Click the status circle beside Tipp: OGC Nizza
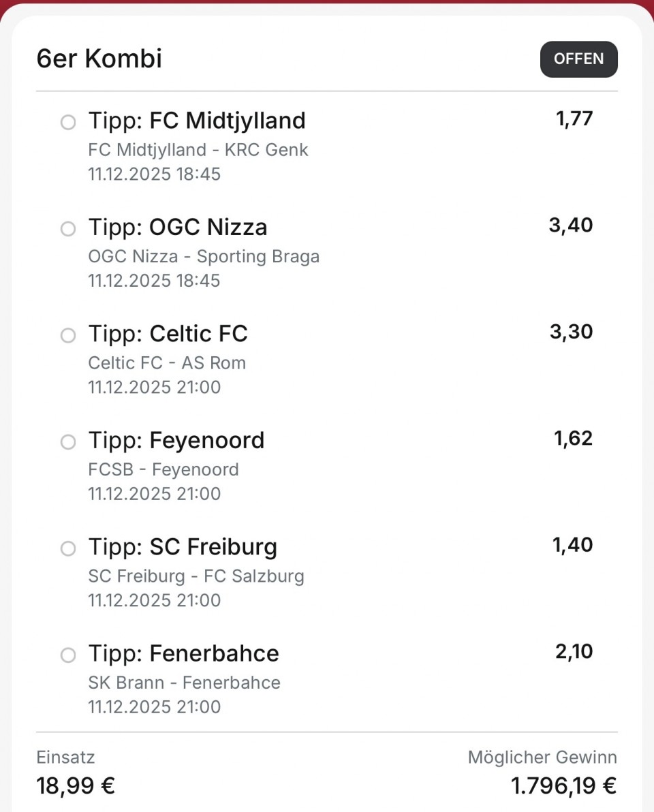This screenshot has height=812, width=654. [68, 229]
